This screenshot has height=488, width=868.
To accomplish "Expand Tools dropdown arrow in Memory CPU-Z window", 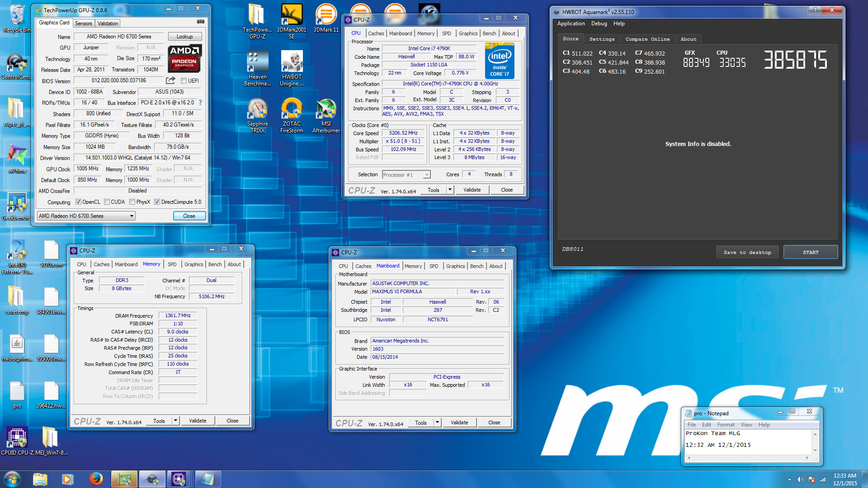I will 175,421.
